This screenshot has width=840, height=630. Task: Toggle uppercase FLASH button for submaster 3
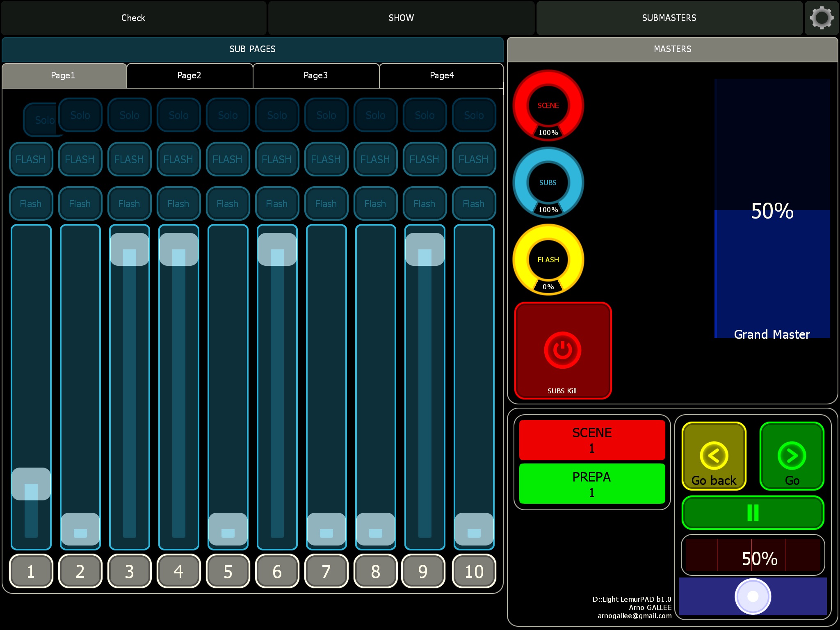pyautogui.click(x=129, y=160)
